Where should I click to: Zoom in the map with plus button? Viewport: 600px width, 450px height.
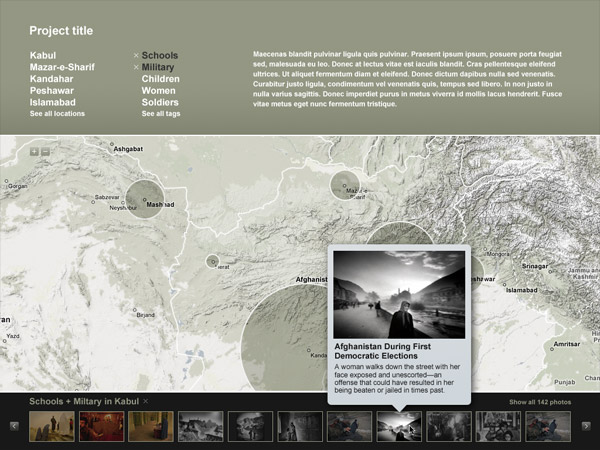[x=34, y=152]
